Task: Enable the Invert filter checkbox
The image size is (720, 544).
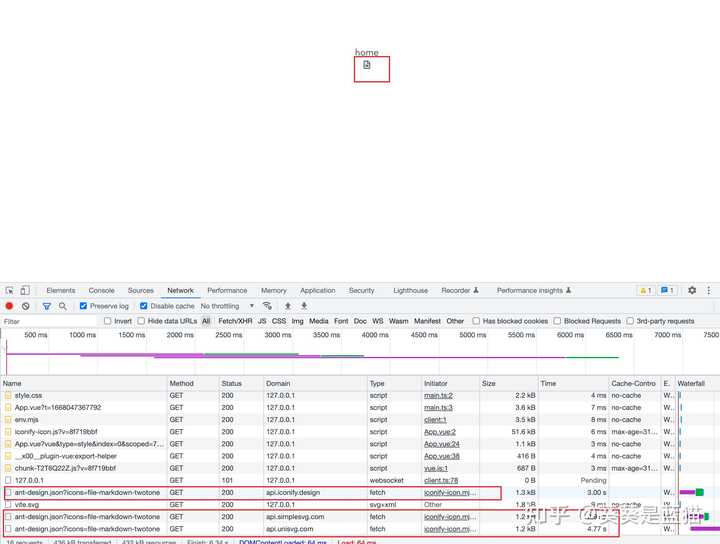Action: [108, 321]
